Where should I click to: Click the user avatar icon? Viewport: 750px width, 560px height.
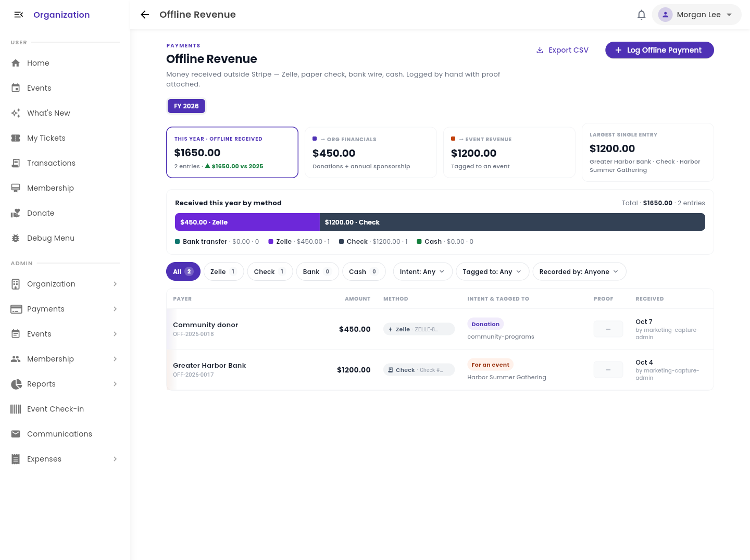(666, 15)
